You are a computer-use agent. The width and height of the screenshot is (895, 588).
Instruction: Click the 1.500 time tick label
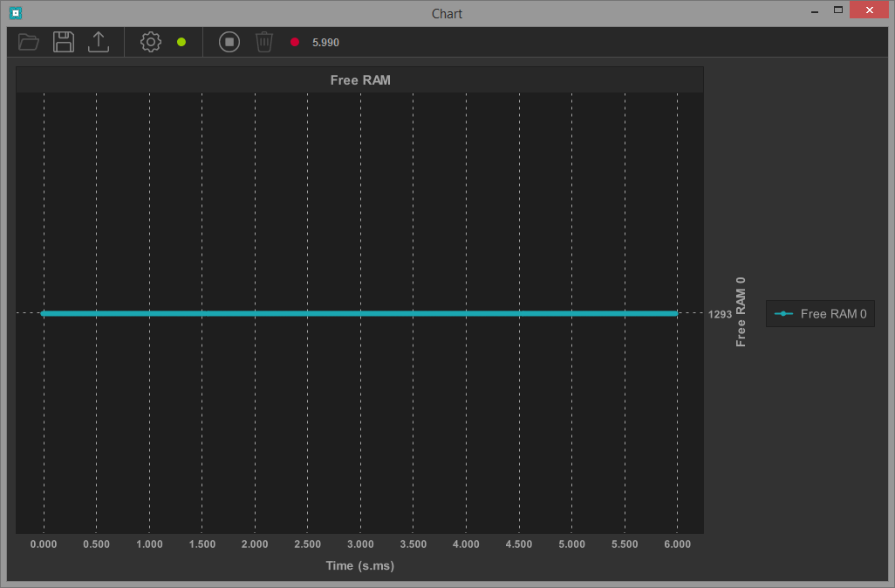click(x=202, y=544)
